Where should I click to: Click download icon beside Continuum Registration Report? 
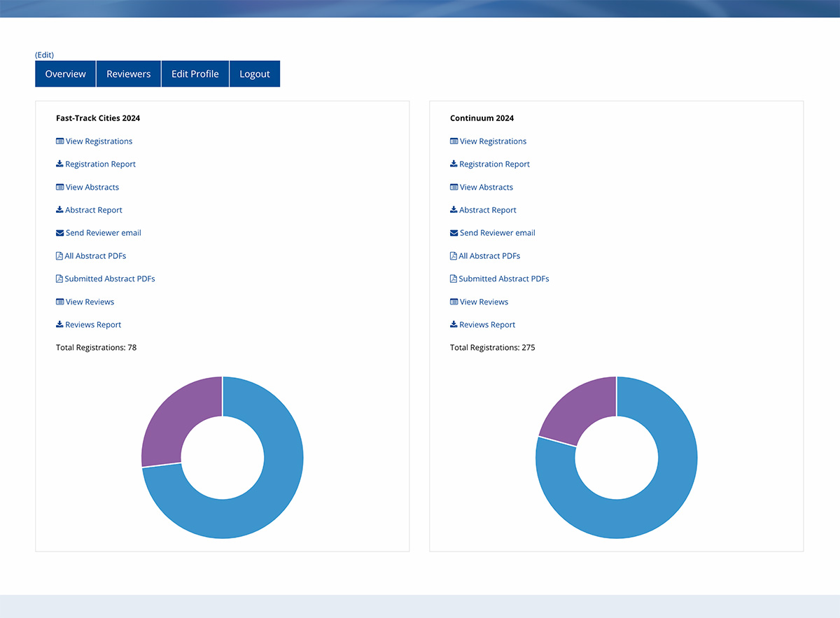[x=454, y=164]
